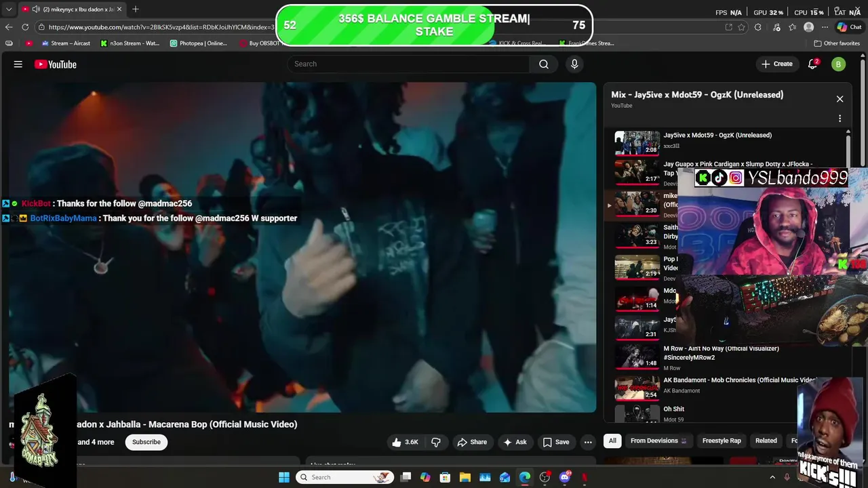Viewport: 868px width, 488px height.
Task: Open the browser extensions puzzle icon
Action: pos(758,27)
